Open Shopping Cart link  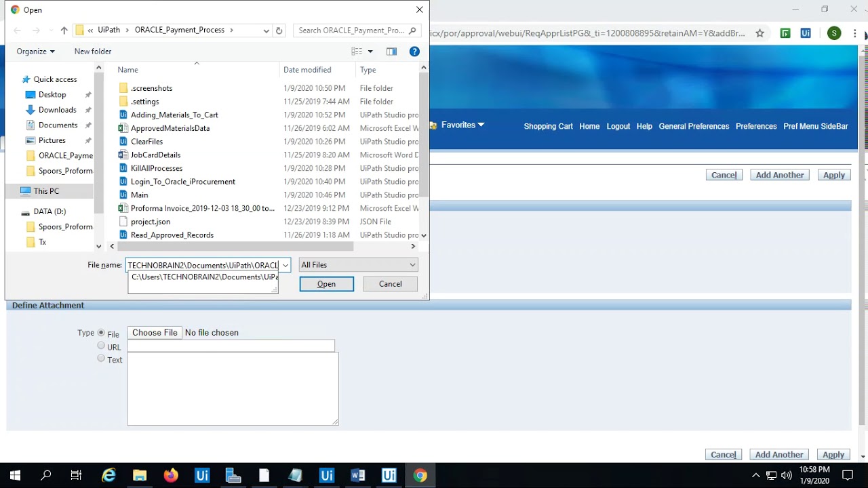pos(548,126)
